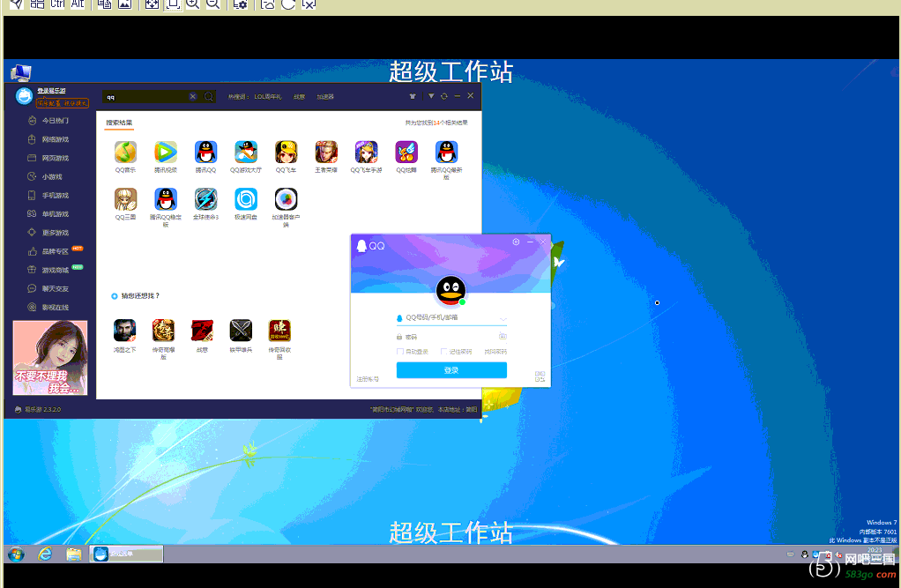Launch 腾讯视频 from search results
The image size is (901, 588).
166,153
